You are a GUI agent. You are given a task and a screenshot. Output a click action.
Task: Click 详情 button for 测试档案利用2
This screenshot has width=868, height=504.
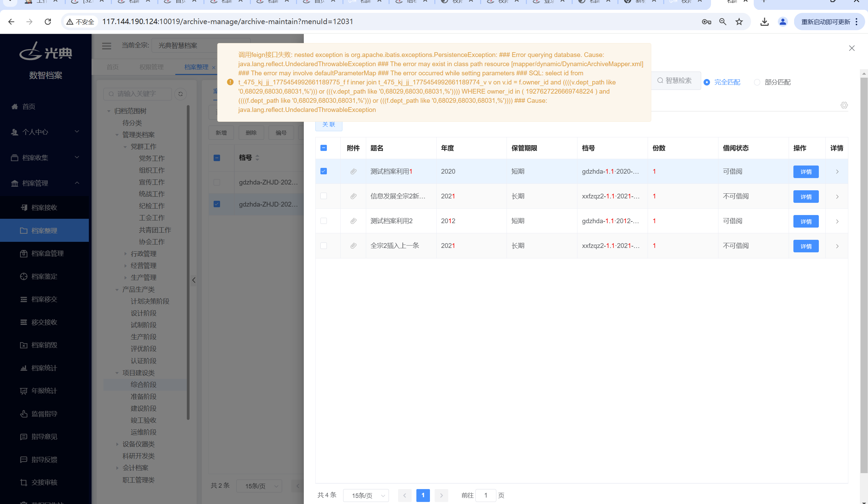(x=806, y=221)
